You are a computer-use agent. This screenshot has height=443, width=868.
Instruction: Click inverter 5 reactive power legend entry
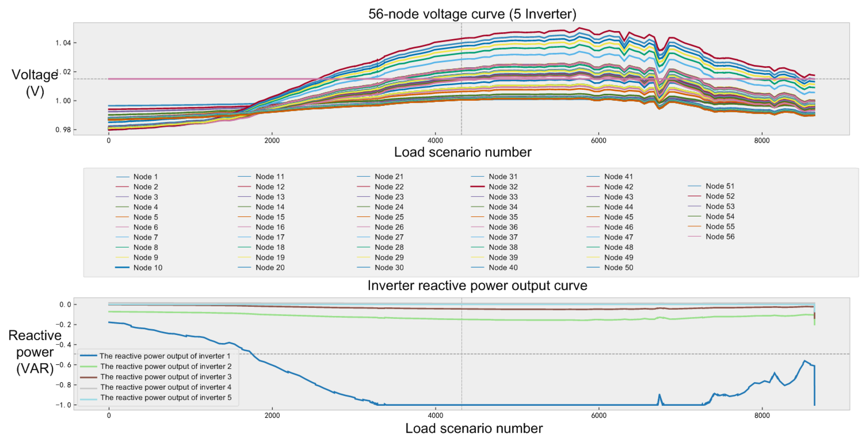click(x=166, y=397)
